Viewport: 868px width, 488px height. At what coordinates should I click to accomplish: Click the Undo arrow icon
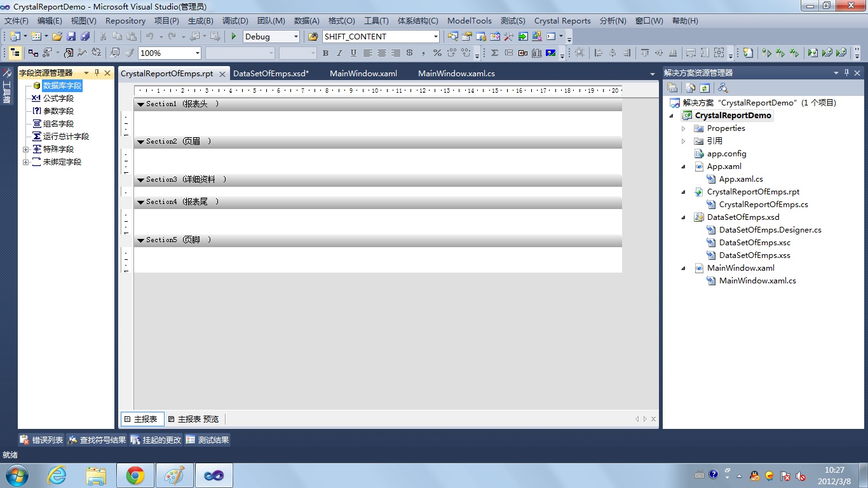pyautogui.click(x=150, y=36)
